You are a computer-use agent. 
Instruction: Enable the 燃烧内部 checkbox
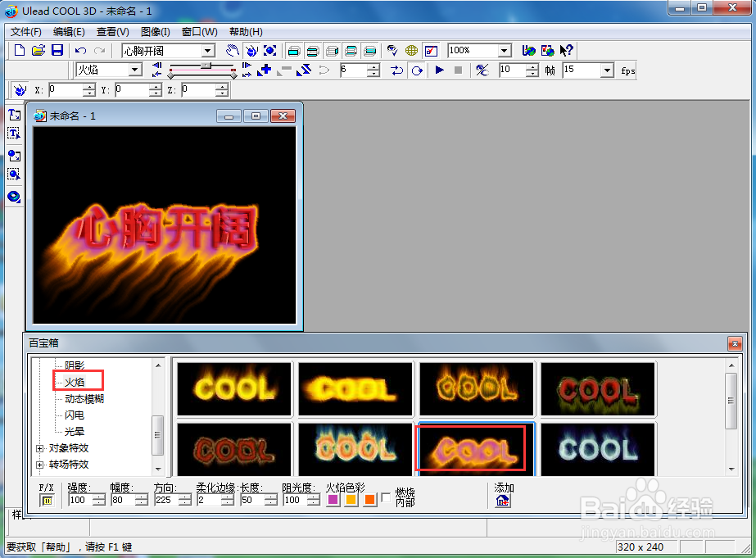coord(386,497)
